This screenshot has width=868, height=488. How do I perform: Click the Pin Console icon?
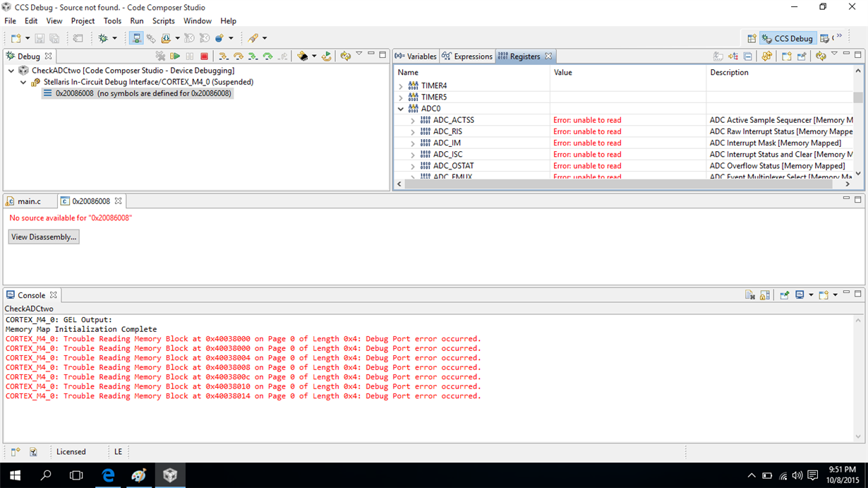784,295
